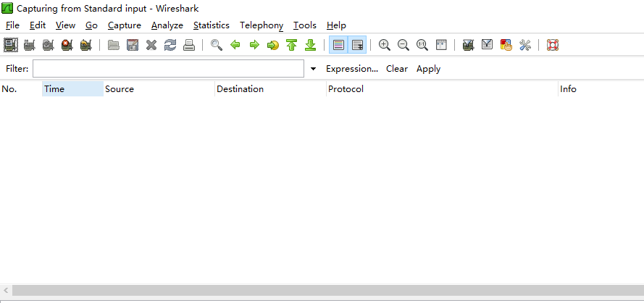
Task: Zoom in the packet text
Action: click(x=385, y=45)
